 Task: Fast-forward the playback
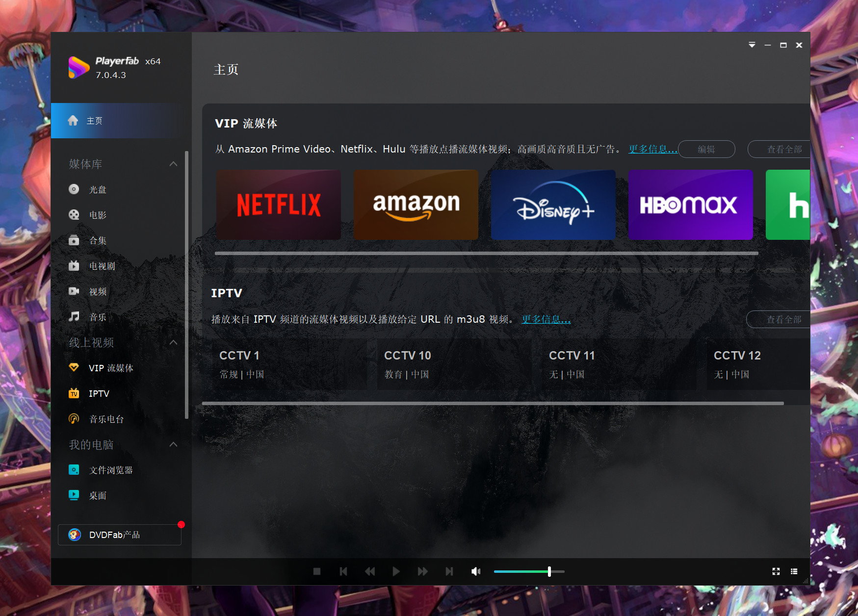coord(422,571)
